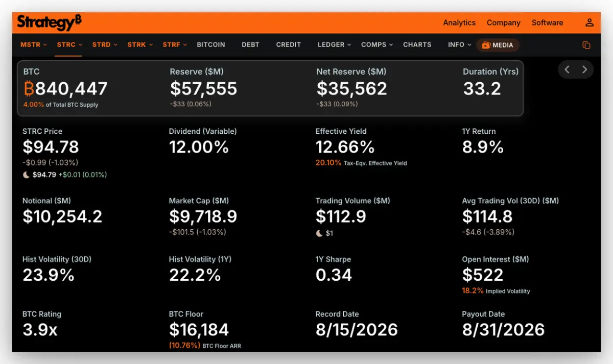This screenshot has width=613, height=364.
Task: Click the (10.76%) BTC Floor ARR text
Action: (205, 346)
